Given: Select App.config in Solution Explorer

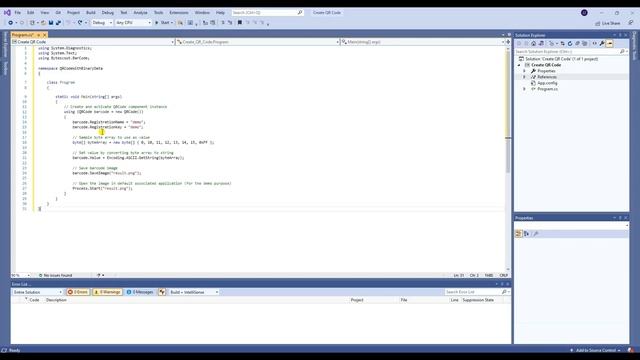Looking at the screenshot, I should [x=547, y=83].
